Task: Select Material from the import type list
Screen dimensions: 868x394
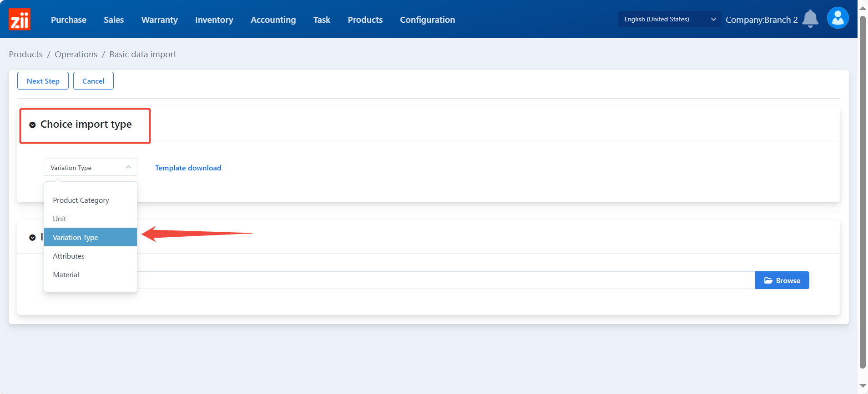Action: 91,274
